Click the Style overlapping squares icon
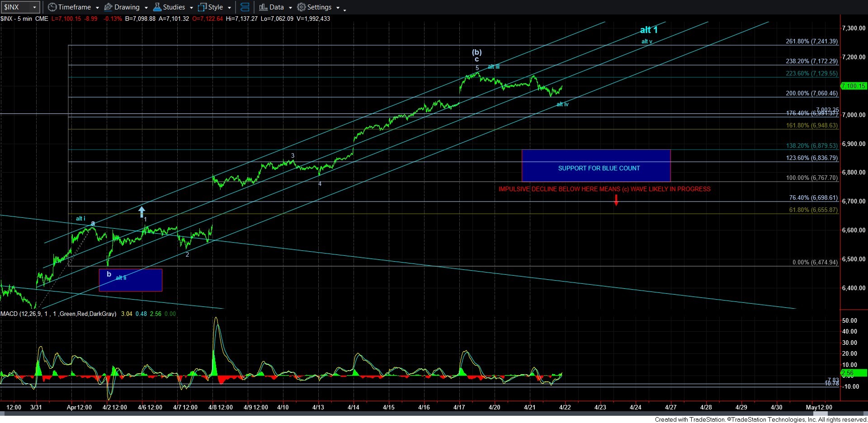 202,7
